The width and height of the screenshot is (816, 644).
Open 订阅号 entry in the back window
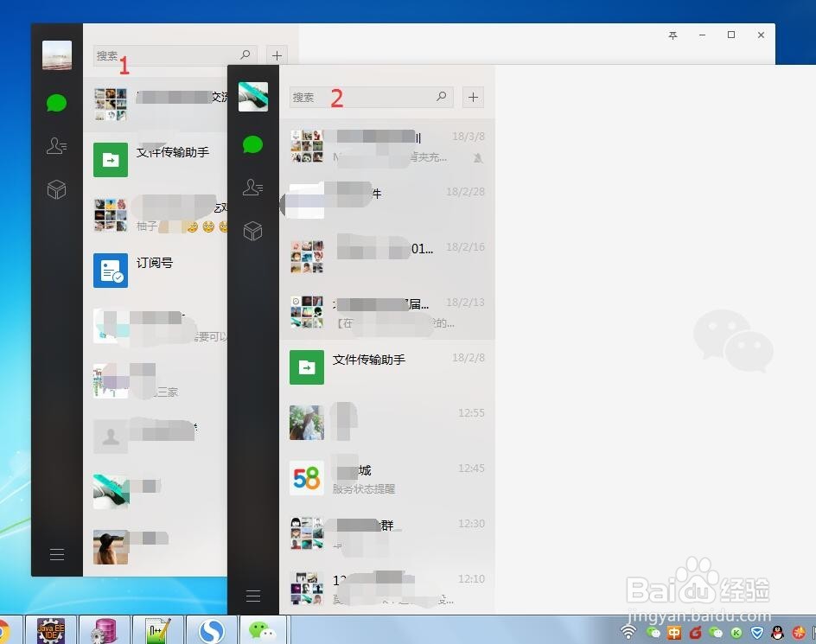tap(155, 271)
